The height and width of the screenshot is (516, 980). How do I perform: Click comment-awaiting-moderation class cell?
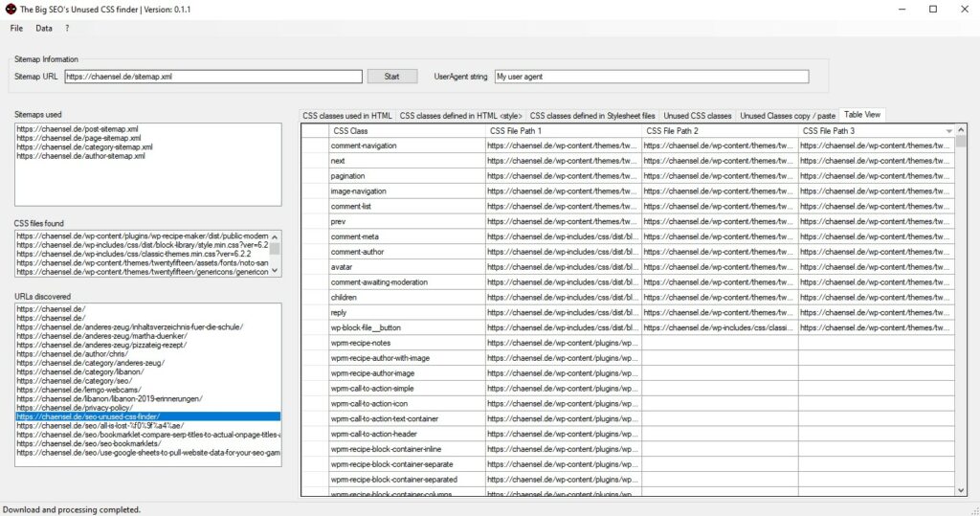[x=407, y=282]
